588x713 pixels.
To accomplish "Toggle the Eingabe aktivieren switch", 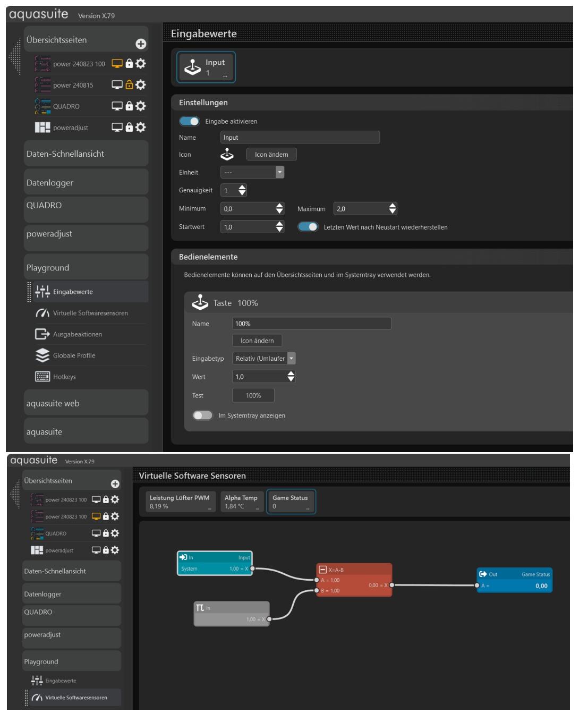I will pyautogui.click(x=190, y=121).
